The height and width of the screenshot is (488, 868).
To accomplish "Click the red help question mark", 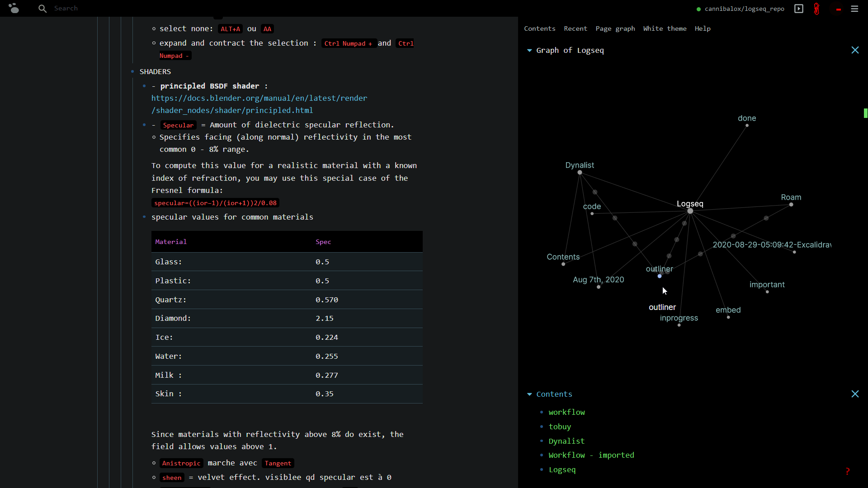I will coord(848,471).
